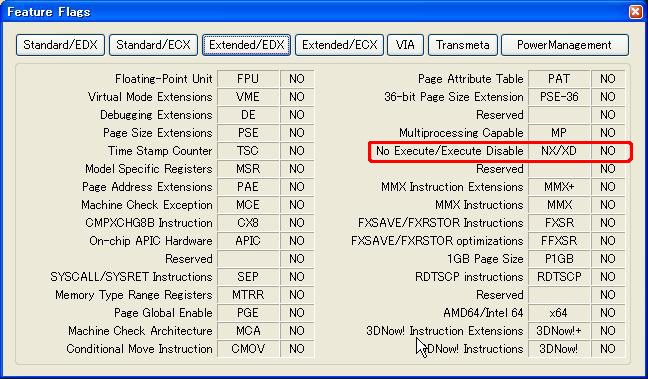This screenshot has width=648, height=379.
Task: Select the PAT abbreviation cell
Action: (559, 79)
